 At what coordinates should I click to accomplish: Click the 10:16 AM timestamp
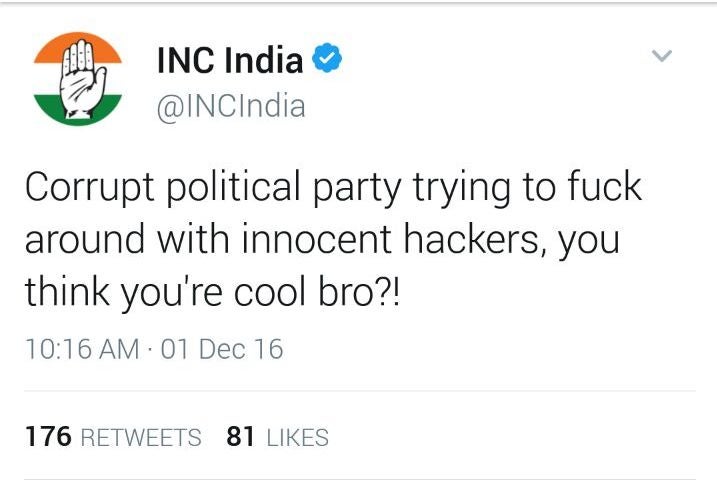tap(82, 349)
